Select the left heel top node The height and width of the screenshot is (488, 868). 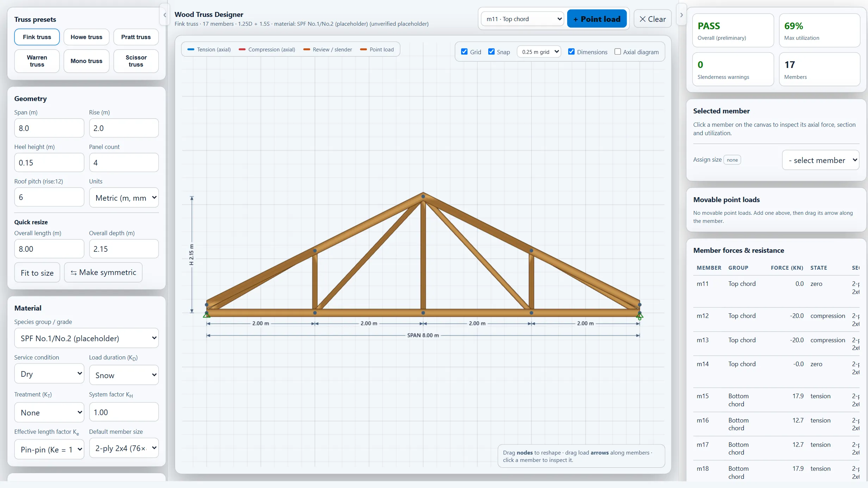pos(207,305)
